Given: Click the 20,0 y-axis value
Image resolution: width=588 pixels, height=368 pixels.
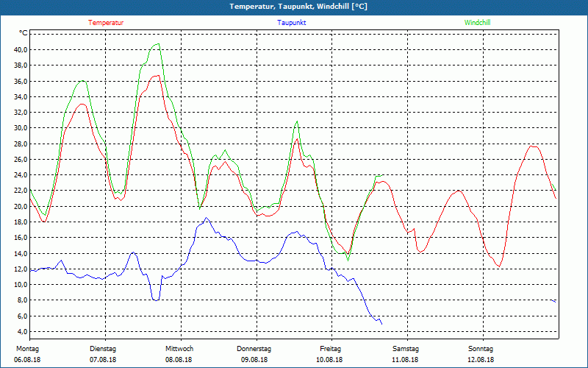Looking at the screenshot, I should (20, 206).
